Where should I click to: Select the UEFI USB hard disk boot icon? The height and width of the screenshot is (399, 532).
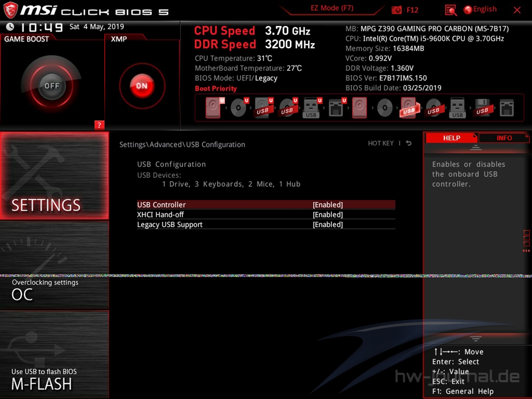coord(264,107)
